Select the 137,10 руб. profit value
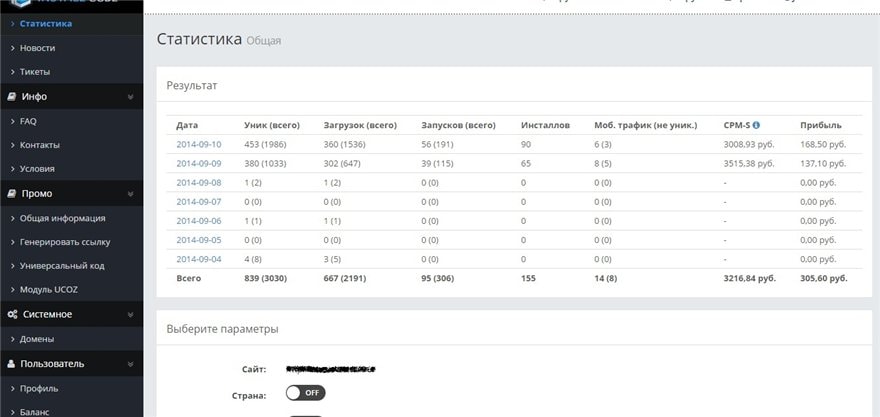This screenshot has width=880, height=417. point(823,163)
